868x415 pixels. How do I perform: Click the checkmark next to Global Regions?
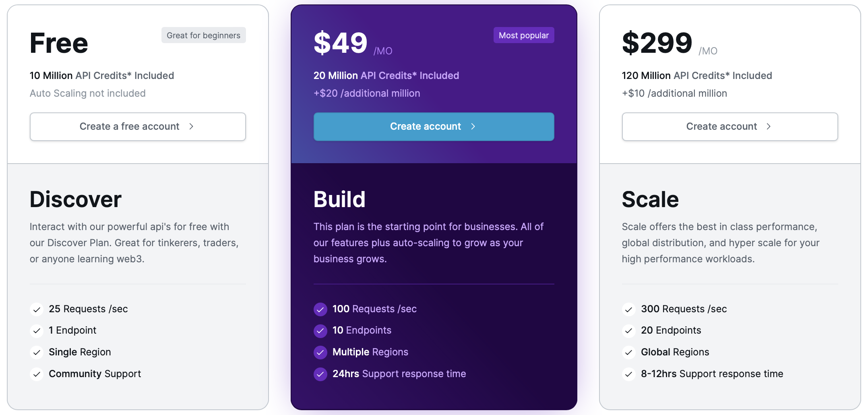click(629, 353)
